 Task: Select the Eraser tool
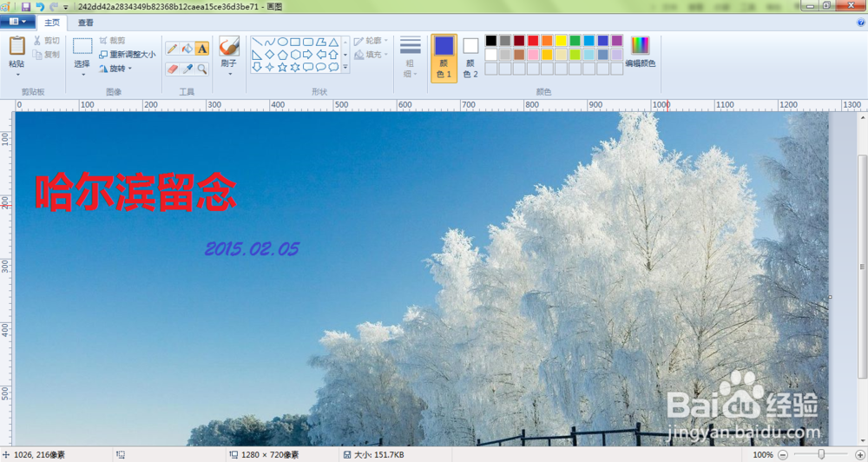172,69
